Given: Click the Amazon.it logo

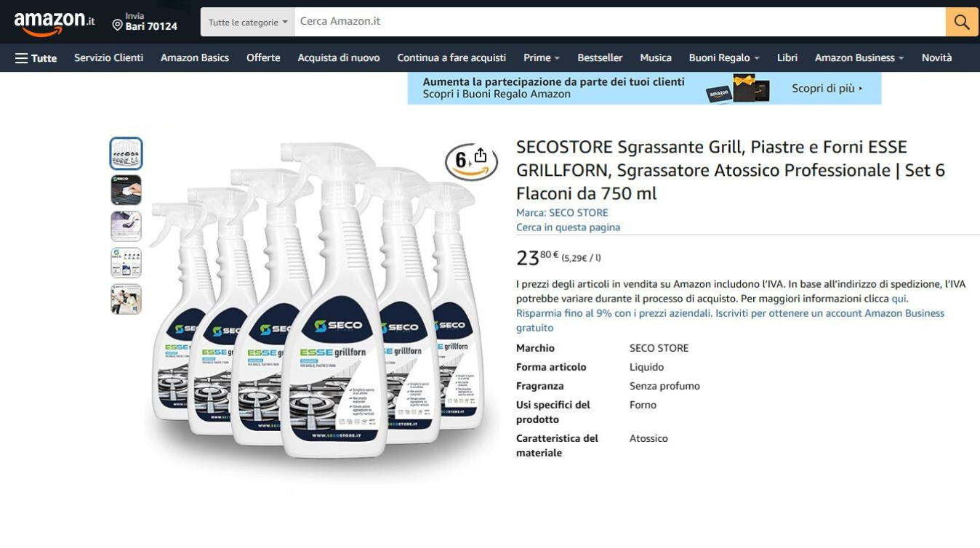Looking at the screenshot, I should click(54, 23).
